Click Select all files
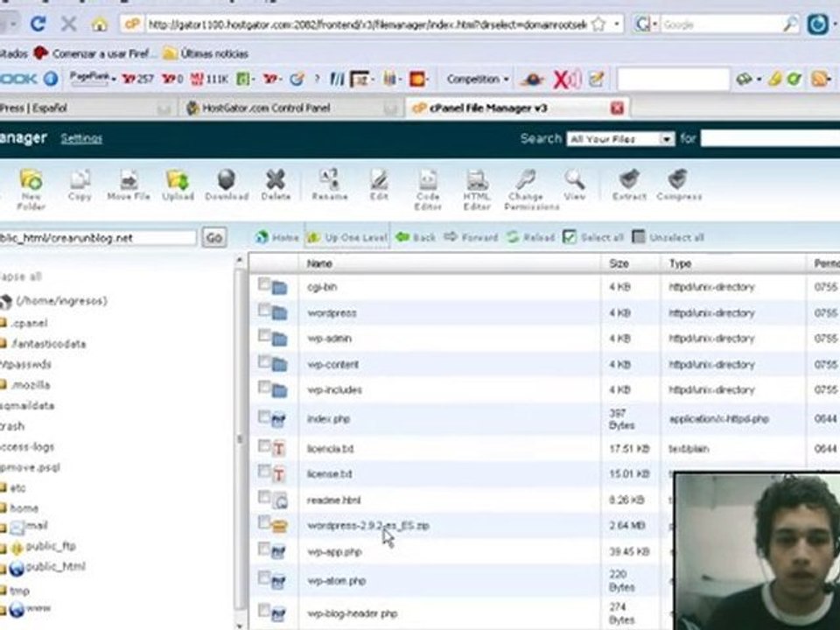Screen dimensions: 840x630 [593, 237]
